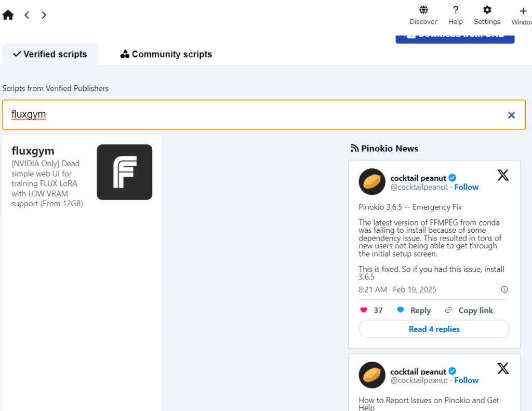532x411 pixels.
Task: Click How to Report Issues tweet text
Action: point(429,404)
